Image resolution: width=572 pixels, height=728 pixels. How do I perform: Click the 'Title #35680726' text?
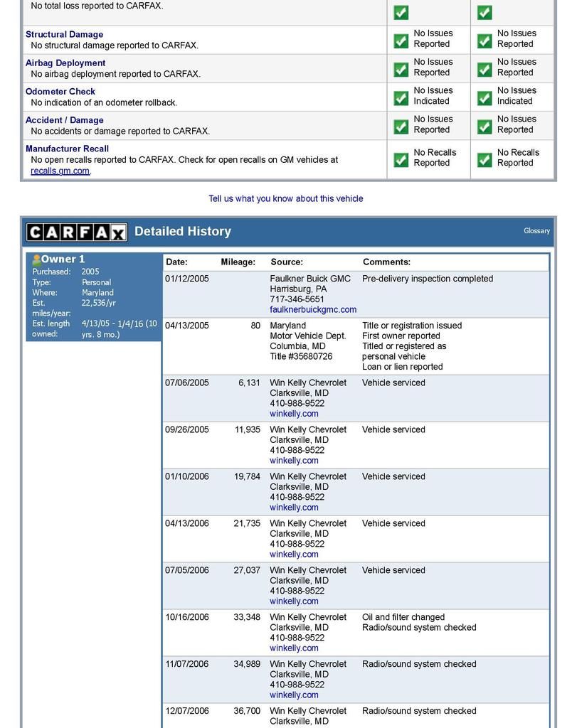[301, 357]
